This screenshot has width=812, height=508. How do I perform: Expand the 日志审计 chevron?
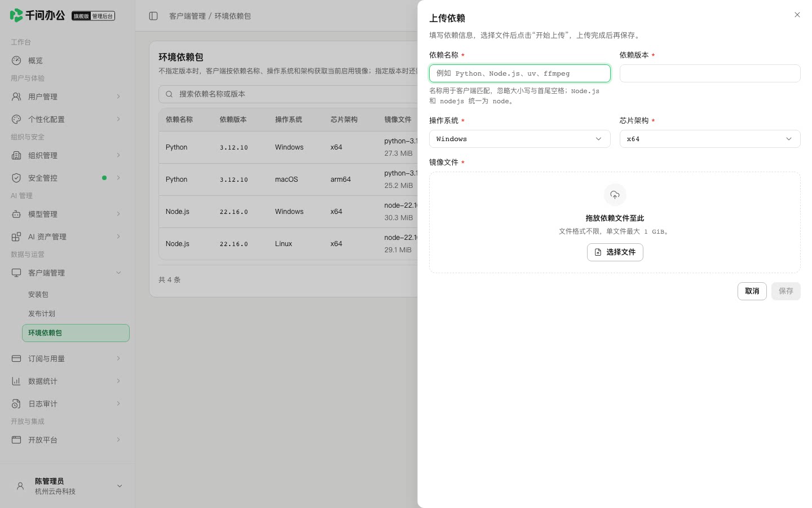(x=118, y=404)
